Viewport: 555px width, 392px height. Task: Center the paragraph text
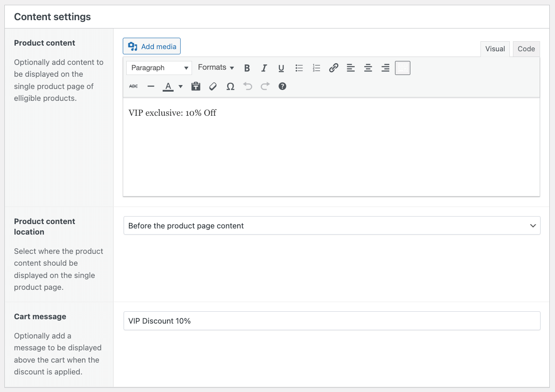[x=368, y=68]
